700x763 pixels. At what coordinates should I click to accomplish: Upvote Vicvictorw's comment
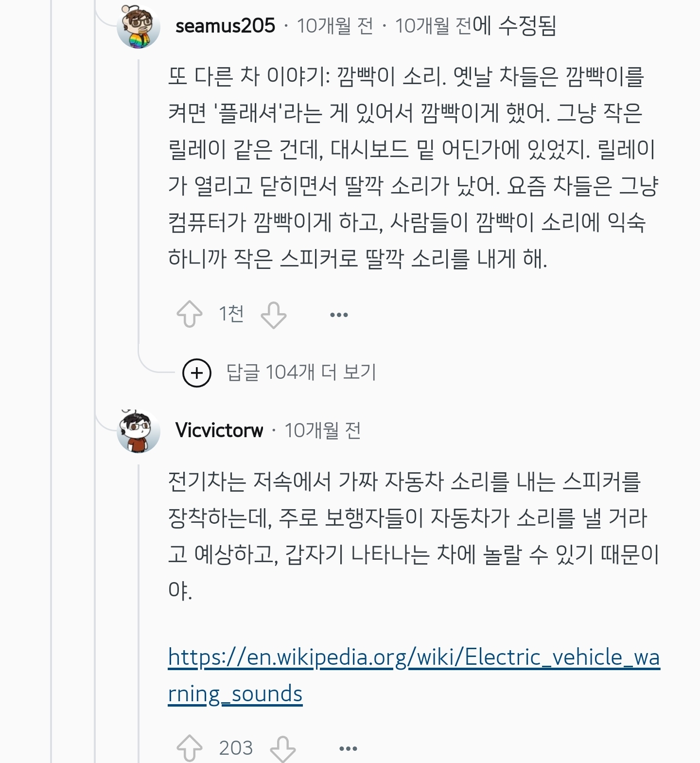click(189, 748)
